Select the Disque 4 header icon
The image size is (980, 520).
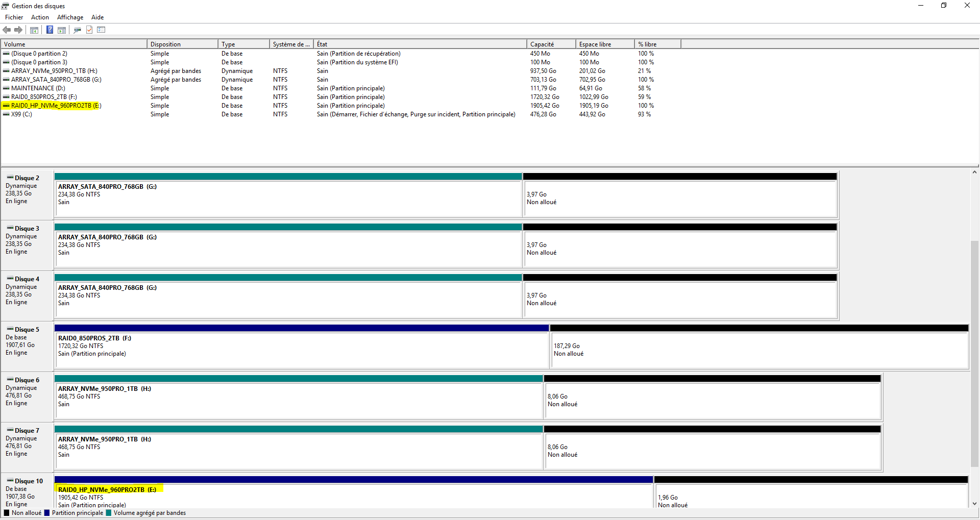pyautogui.click(x=10, y=279)
